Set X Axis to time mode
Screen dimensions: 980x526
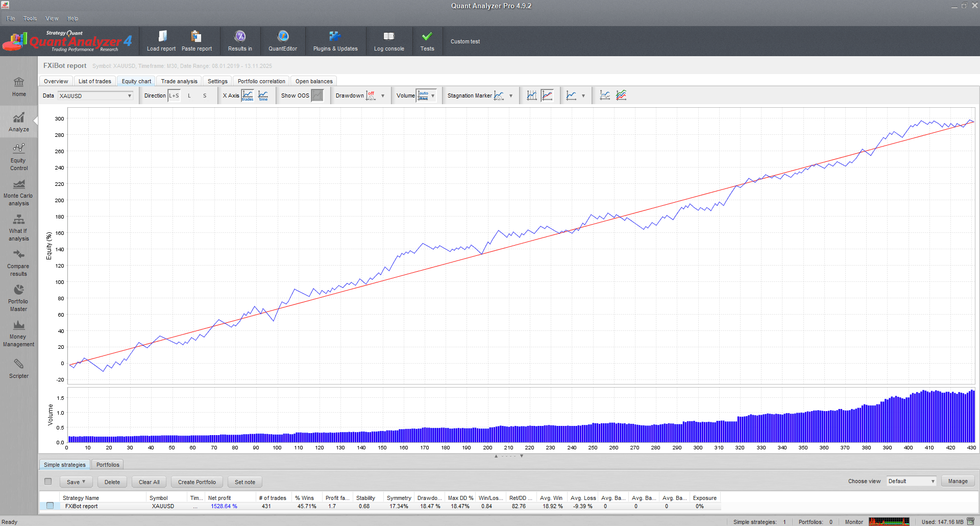click(263, 95)
